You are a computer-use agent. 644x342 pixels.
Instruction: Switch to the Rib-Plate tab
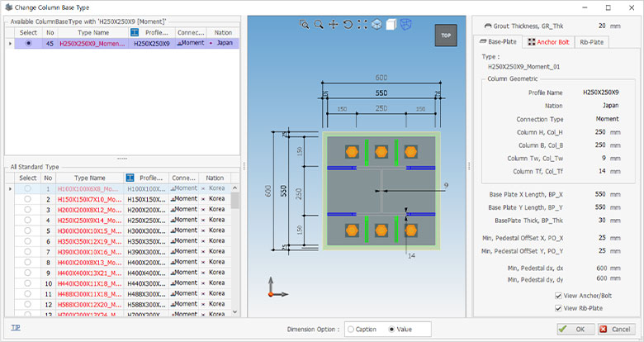pos(591,42)
